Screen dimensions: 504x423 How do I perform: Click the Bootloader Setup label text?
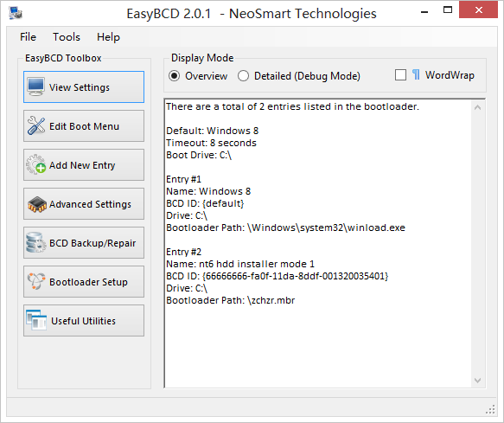pyautogui.click(x=88, y=282)
